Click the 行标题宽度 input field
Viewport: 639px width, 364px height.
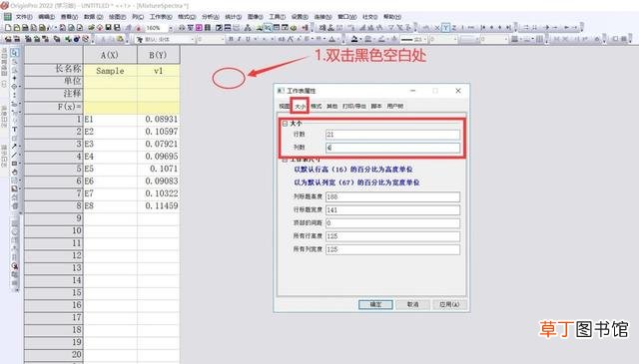click(392, 210)
